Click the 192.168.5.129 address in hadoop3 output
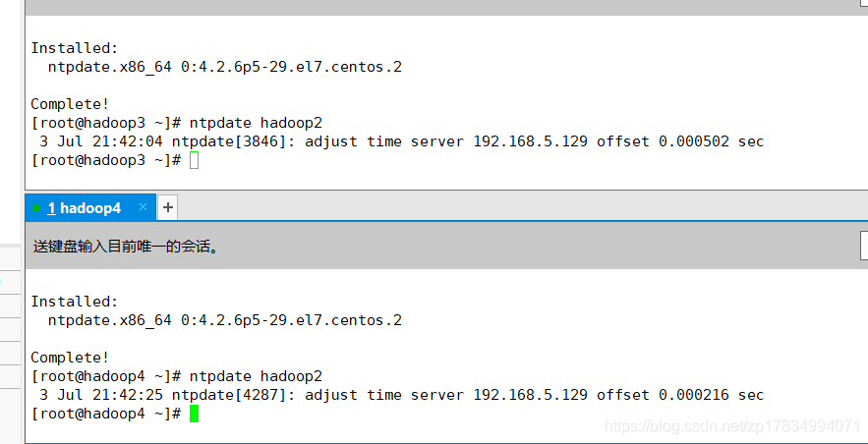The image size is (868, 444). click(530, 141)
